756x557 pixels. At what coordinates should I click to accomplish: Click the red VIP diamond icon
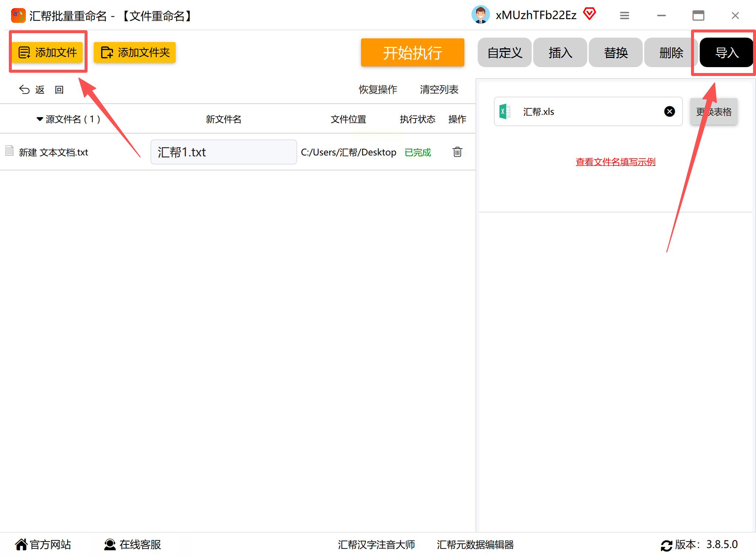point(590,14)
